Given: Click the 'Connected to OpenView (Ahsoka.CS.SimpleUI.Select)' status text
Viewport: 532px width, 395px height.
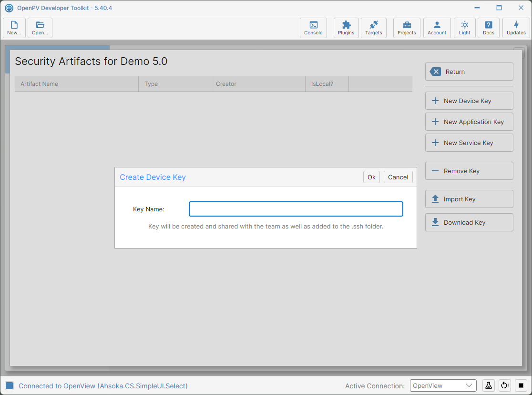Looking at the screenshot, I should (103, 386).
